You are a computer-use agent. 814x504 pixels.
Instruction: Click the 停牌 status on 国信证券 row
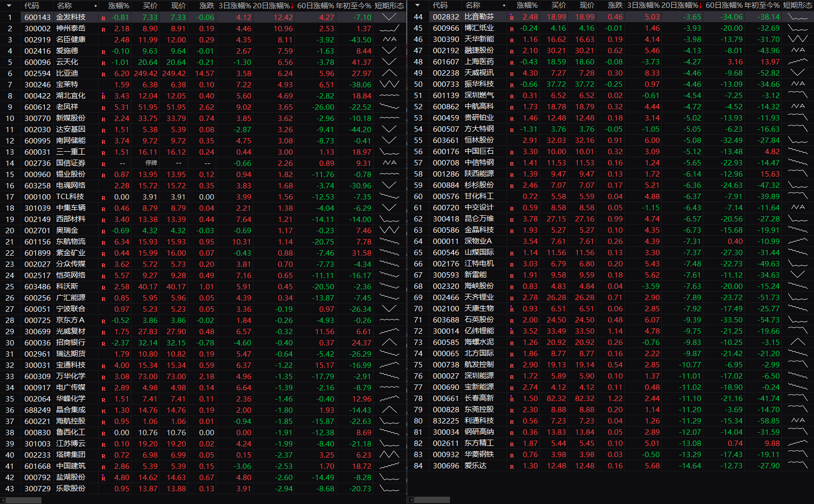[151, 163]
